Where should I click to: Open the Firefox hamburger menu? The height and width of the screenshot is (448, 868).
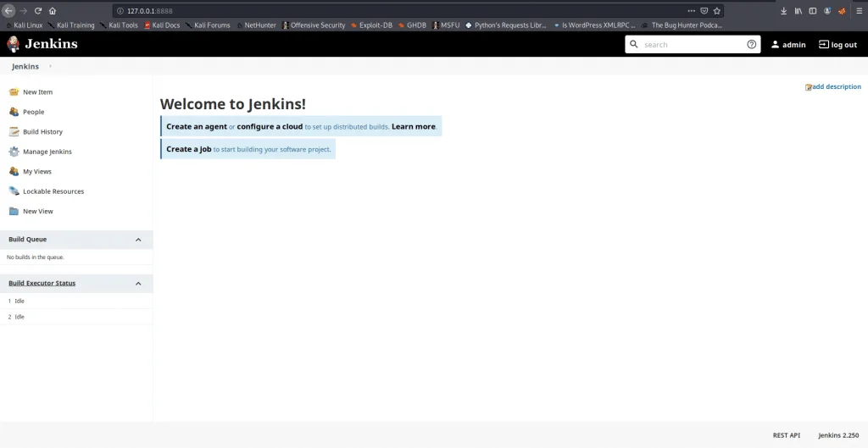point(860,10)
